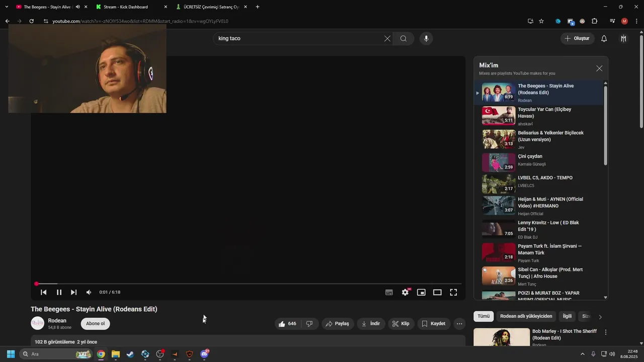644x362 pixels.
Task: Pause the video with the player pause button
Action: point(59,292)
